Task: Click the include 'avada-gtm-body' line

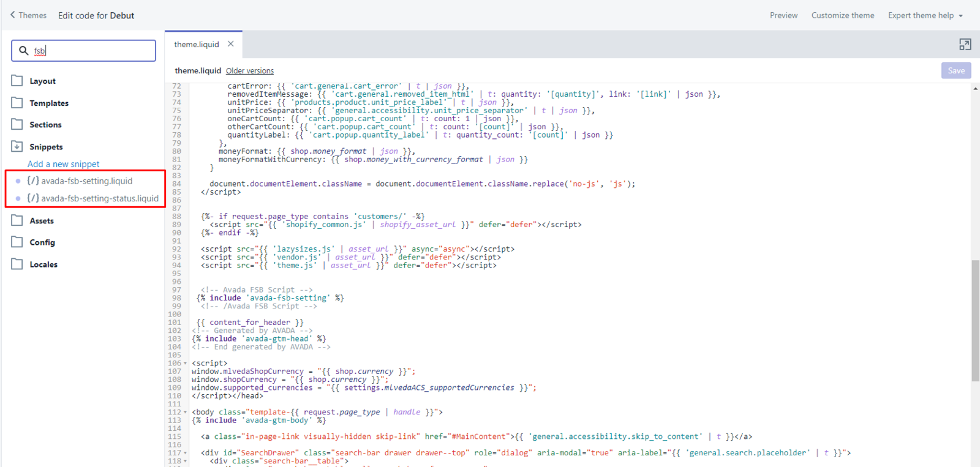Action: pos(258,420)
